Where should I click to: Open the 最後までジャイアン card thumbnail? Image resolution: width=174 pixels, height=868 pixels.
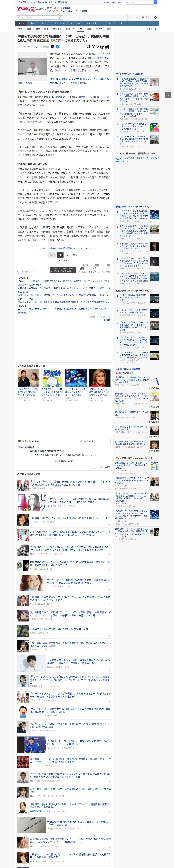click(x=28, y=378)
